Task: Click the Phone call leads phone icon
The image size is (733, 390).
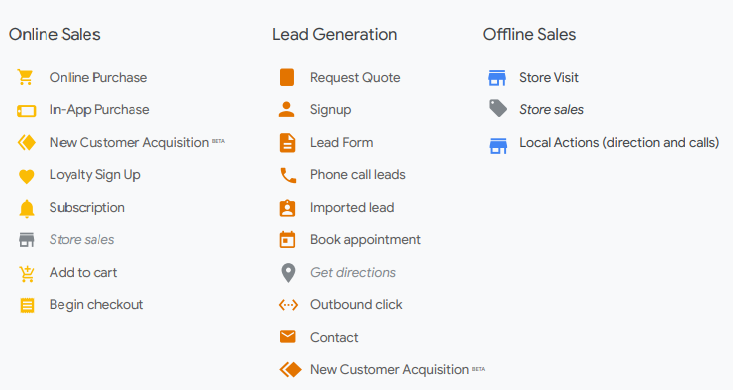Action: 288,175
